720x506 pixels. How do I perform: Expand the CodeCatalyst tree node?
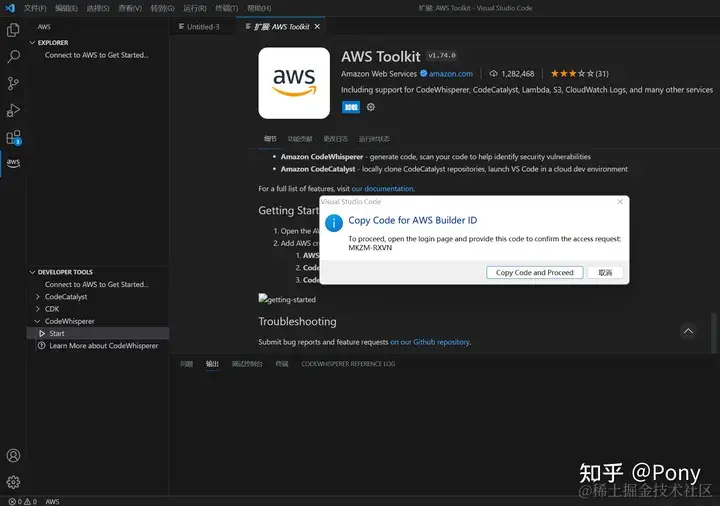pos(38,297)
